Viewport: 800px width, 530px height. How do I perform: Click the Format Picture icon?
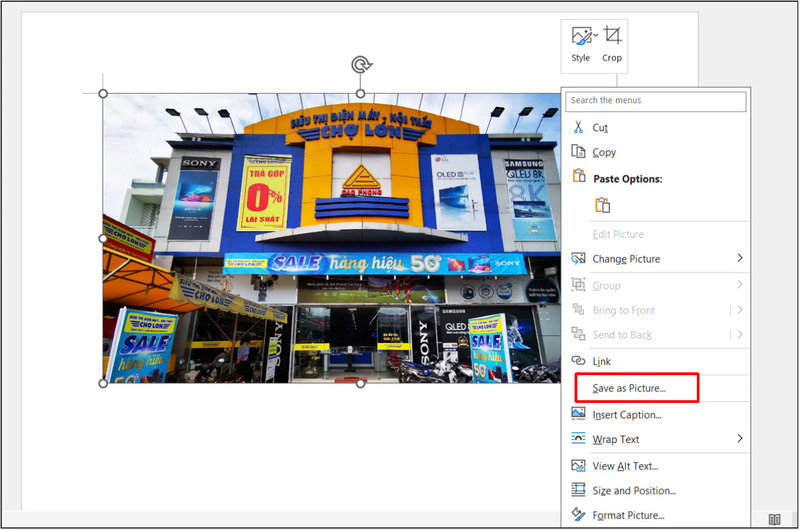(578, 514)
